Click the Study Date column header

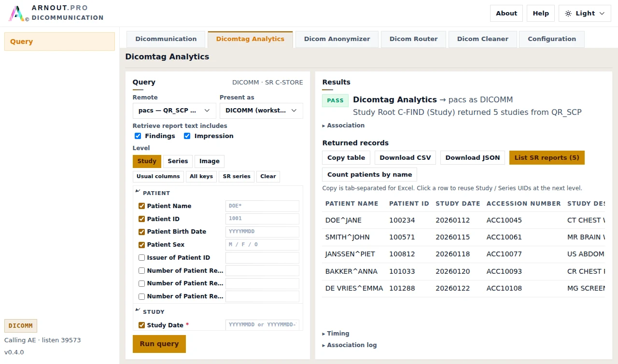pos(458,204)
